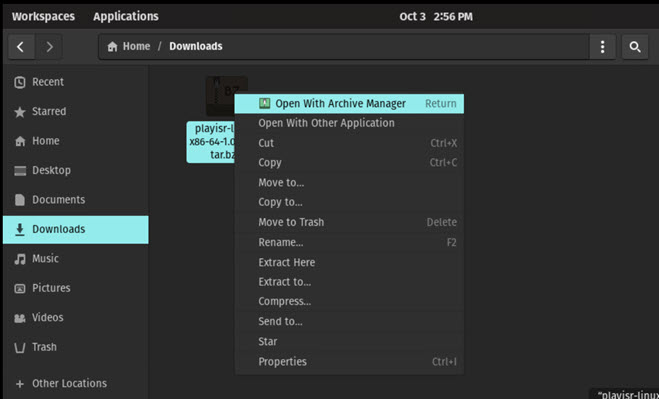Go to Music folder in sidebar
This screenshot has height=399, width=659.
click(76, 259)
